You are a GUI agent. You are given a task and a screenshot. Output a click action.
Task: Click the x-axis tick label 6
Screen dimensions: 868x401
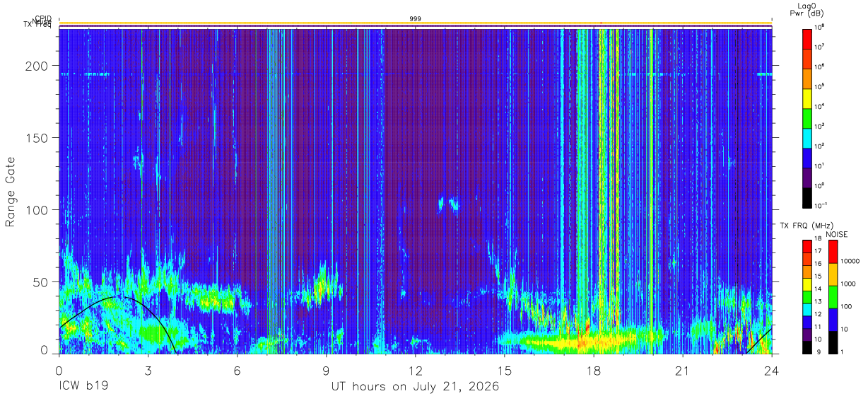(237, 371)
